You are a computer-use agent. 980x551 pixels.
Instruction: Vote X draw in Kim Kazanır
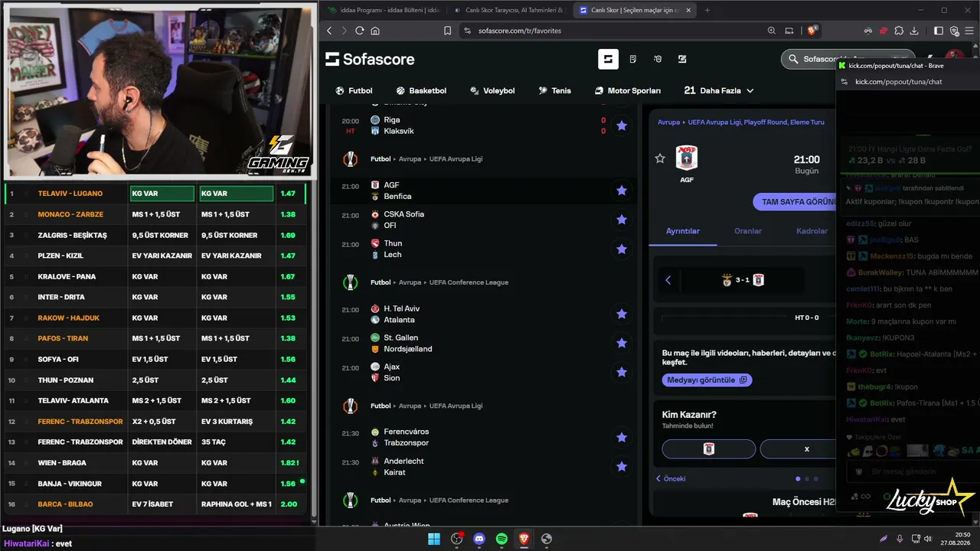798,449
